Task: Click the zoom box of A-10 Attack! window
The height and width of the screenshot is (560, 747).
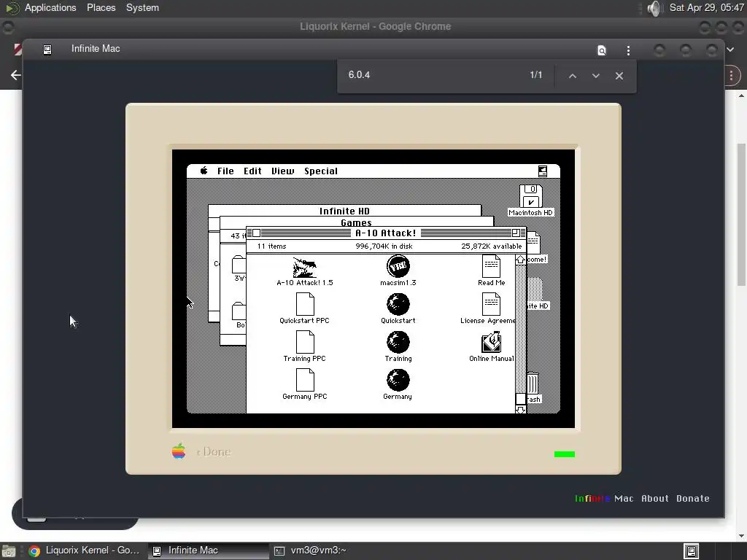Action: tap(516, 233)
